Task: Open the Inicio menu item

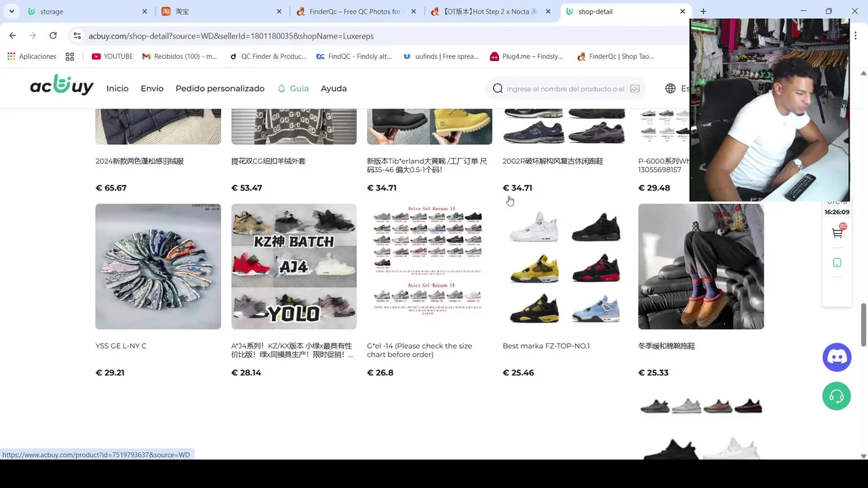Action: pos(117,88)
